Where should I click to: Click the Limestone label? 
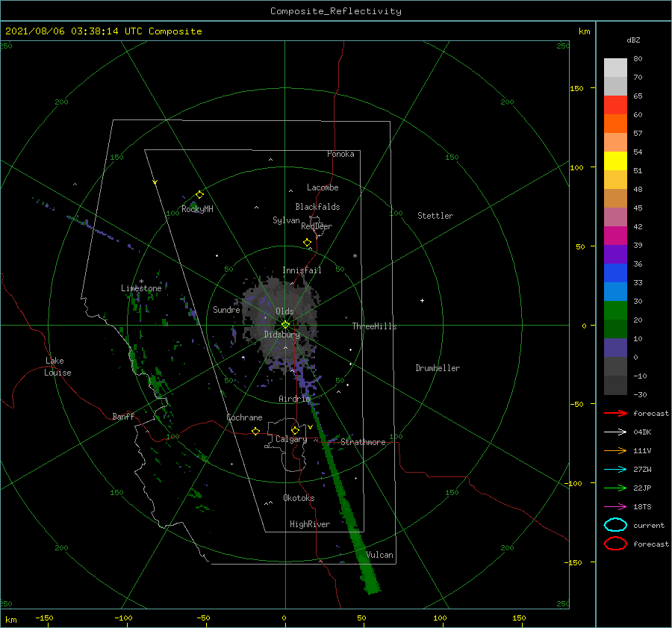point(141,288)
